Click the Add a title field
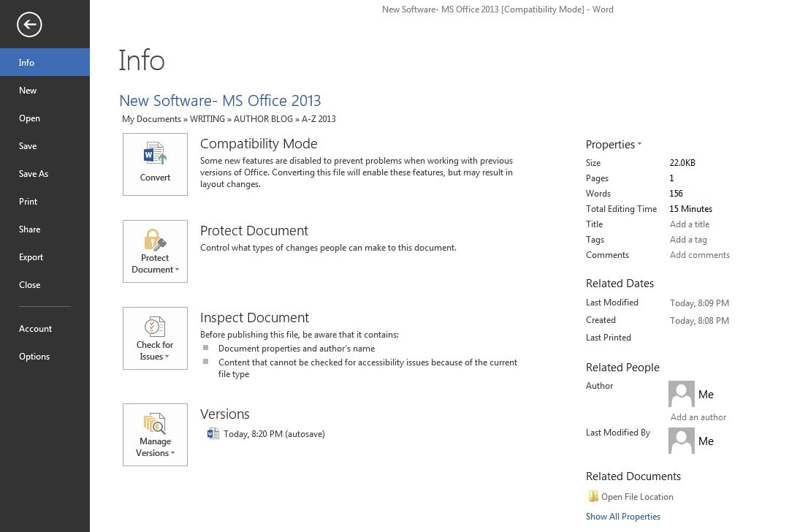 point(690,224)
